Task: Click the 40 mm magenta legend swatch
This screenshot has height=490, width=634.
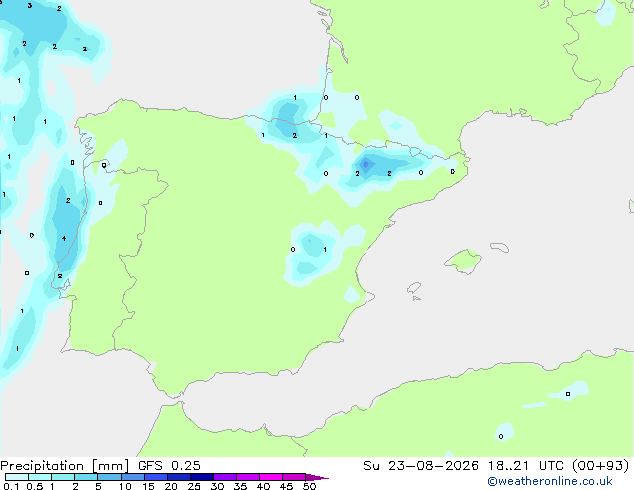Action: [271, 477]
